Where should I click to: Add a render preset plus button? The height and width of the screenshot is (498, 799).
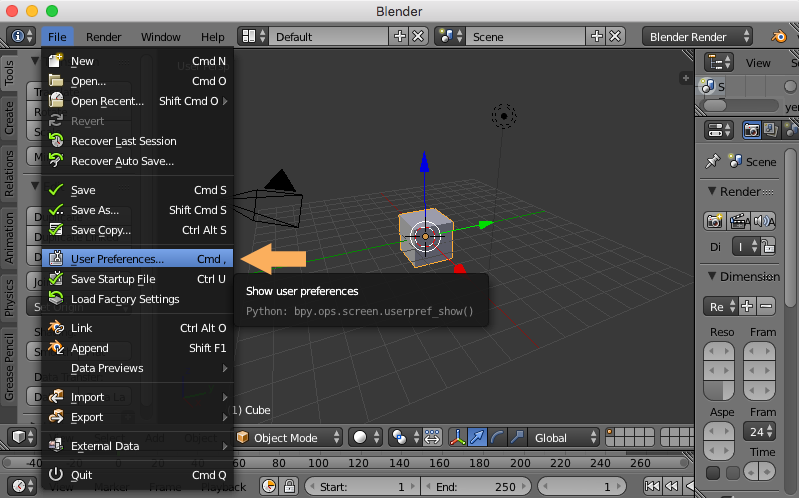tap(747, 306)
